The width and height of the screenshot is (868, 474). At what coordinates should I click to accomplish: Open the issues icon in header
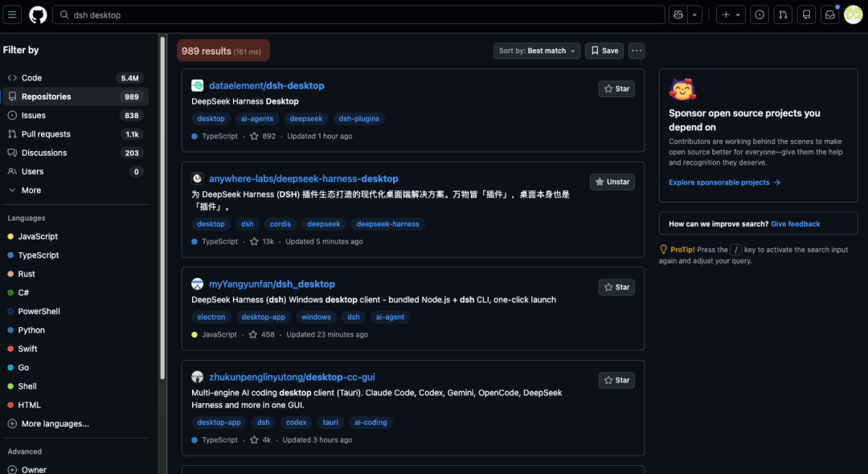759,15
